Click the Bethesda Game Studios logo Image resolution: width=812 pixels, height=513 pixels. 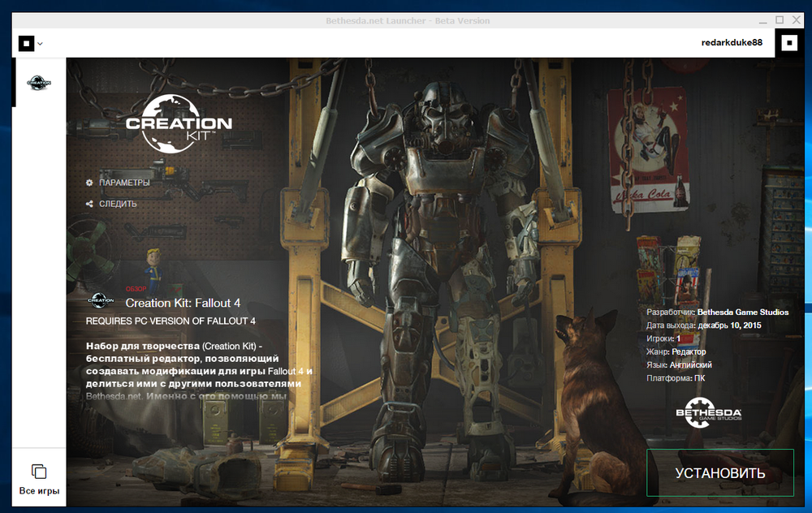[x=708, y=412]
